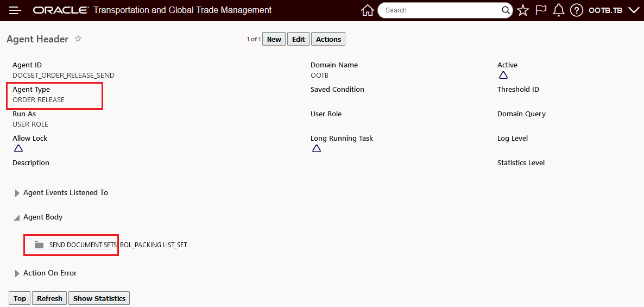Open the Help question mark icon
This screenshot has width=644, height=307.
pos(577,10)
